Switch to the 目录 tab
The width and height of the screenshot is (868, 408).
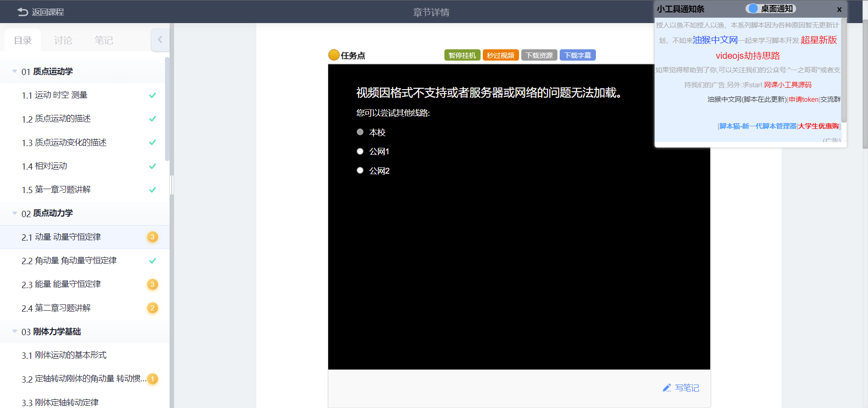tap(23, 40)
